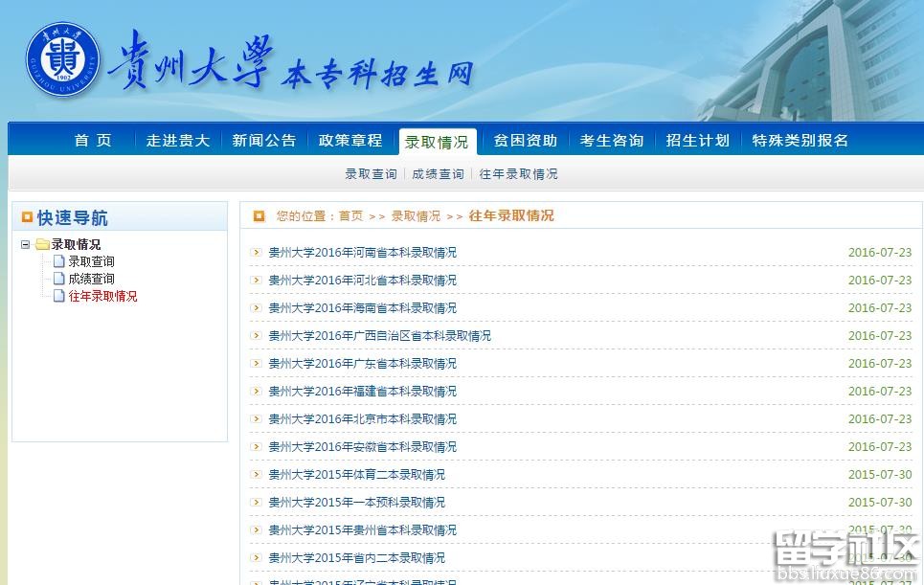The width and height of the screenshot is (924, 585).
Task: Click arrow bullet beside 2015年一本预科录取情况
Action: point(256,502)
